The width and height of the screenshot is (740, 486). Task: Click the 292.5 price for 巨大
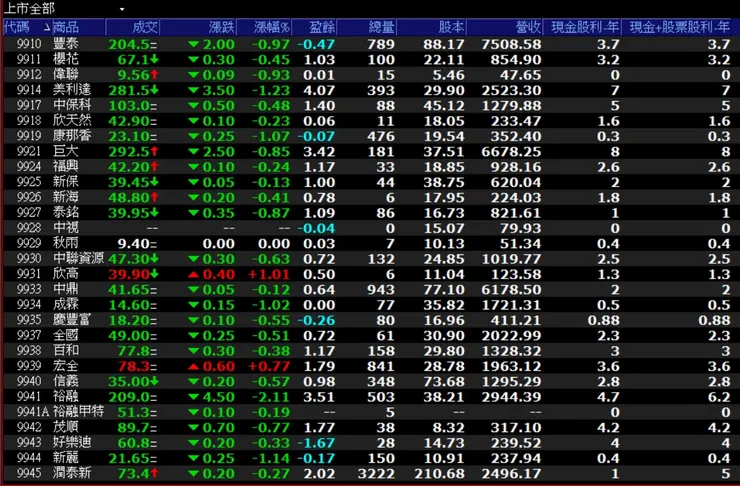(129, 151)
